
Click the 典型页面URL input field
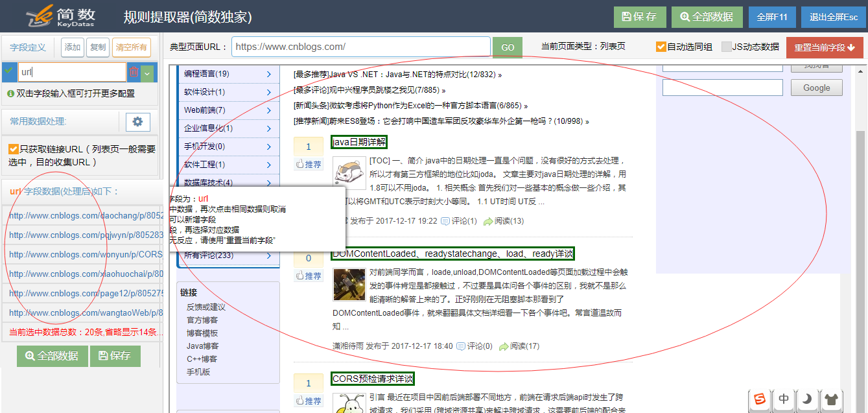361,47
